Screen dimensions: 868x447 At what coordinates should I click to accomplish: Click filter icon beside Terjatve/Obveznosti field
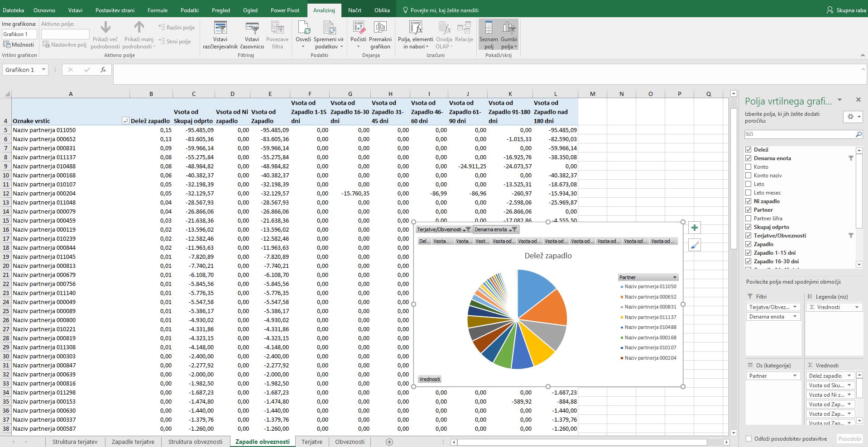(851, 236)
